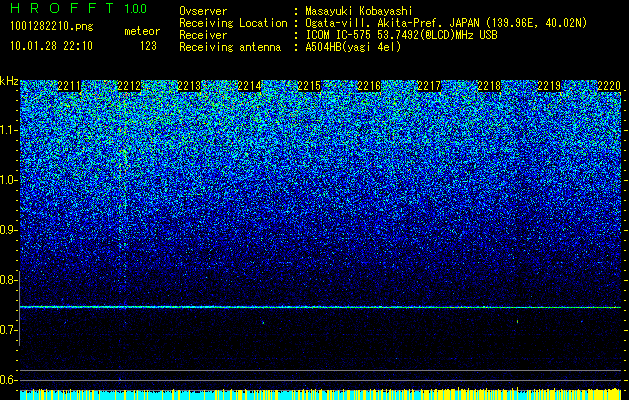Click the 2219 time marker
This screenshot has width=629, height=400.
pyautogui.click(x=549, y=86)
